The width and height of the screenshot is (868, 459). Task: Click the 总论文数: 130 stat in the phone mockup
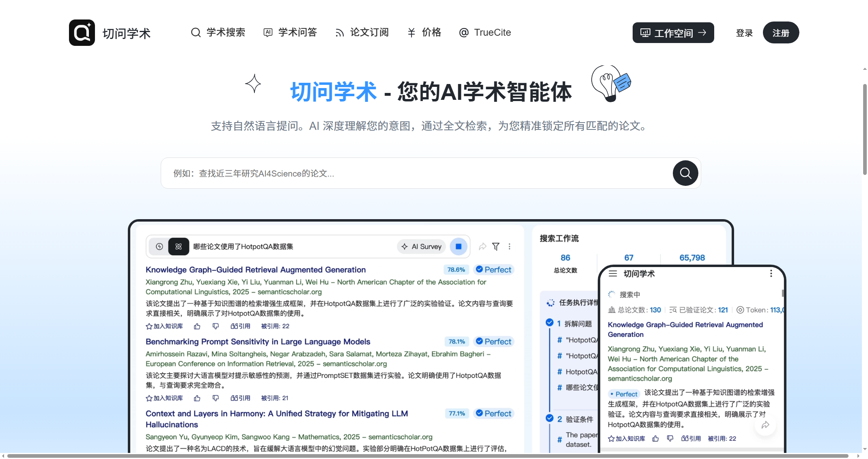pos(635,310)
